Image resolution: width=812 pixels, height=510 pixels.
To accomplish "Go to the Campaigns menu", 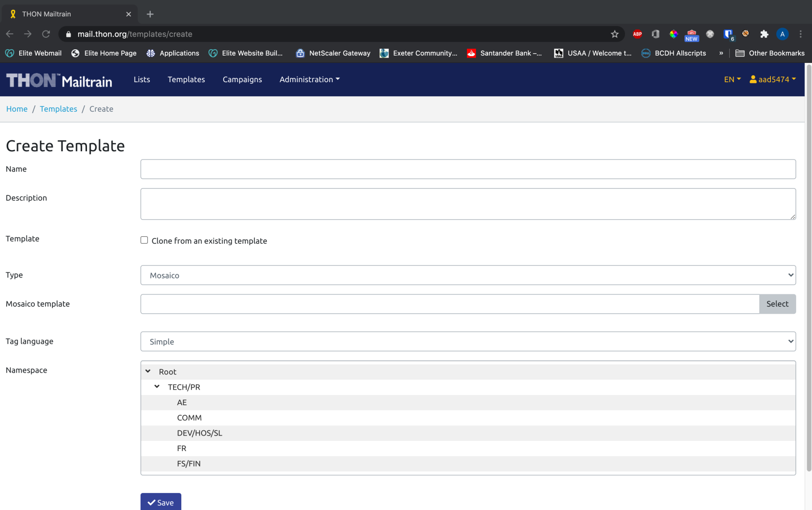I will pos(242,79).
